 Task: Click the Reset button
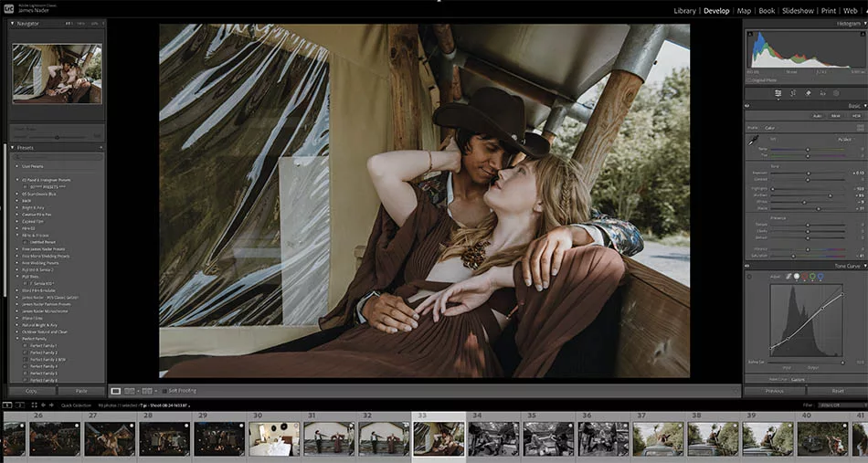pos(838,391)
